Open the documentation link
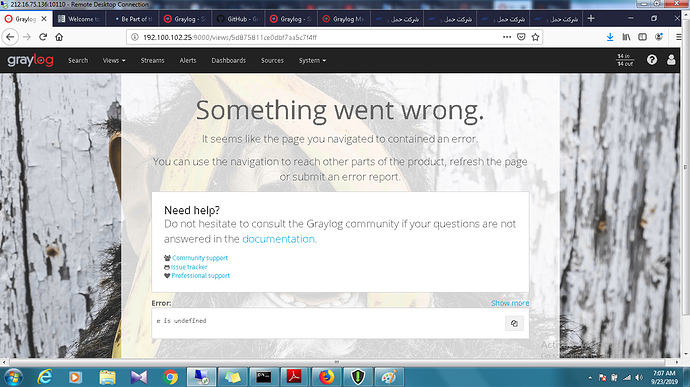Screen dimensions: 690x387 tap(278, 239)
